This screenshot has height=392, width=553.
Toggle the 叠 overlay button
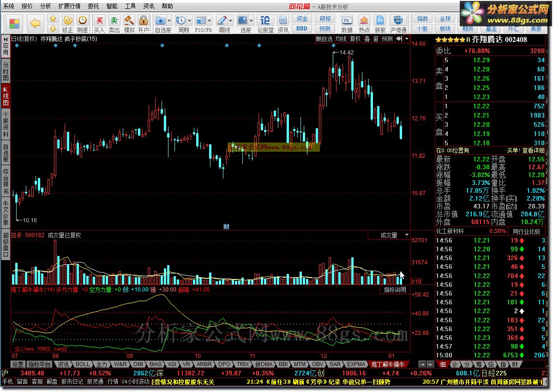(x=367, y=39)
